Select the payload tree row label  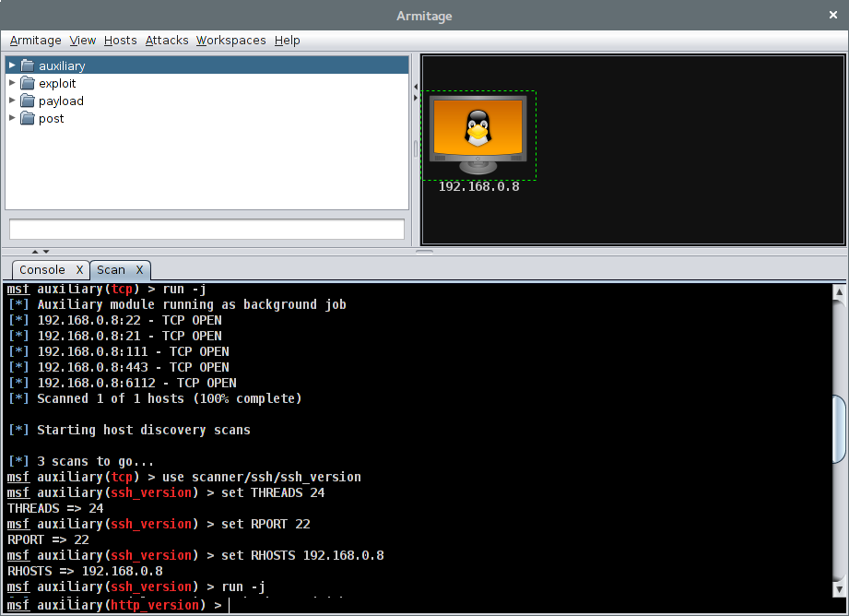61,101
